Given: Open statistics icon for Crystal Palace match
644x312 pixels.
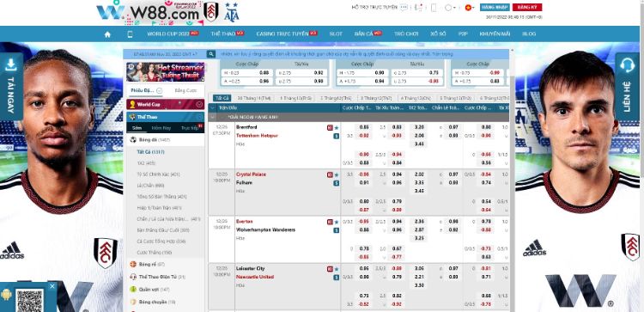Looking at the screenshot, I should click(x=337, y=183).
